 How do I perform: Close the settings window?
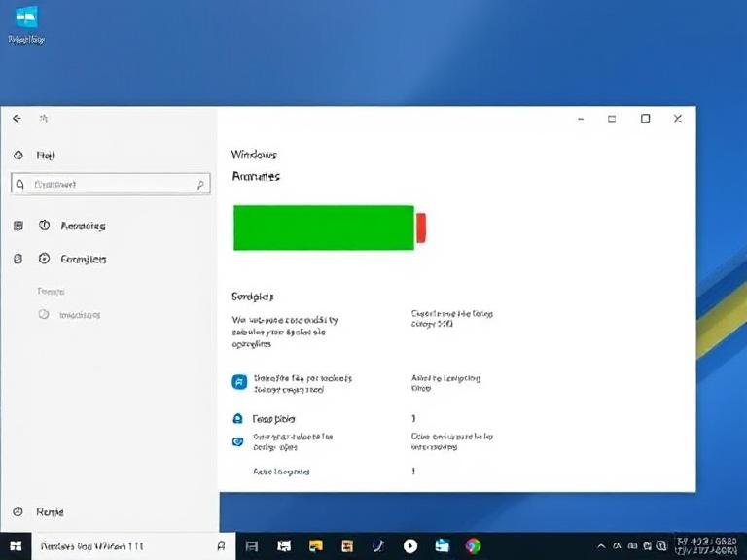coord(677,118)
